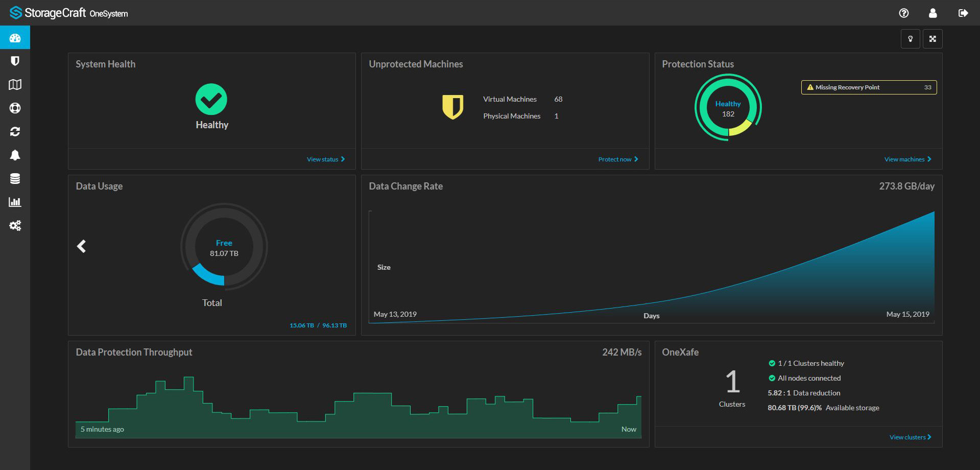This screenshot has height=470, width=980.
Task: Click the View status link
Action: pos(326,159)
